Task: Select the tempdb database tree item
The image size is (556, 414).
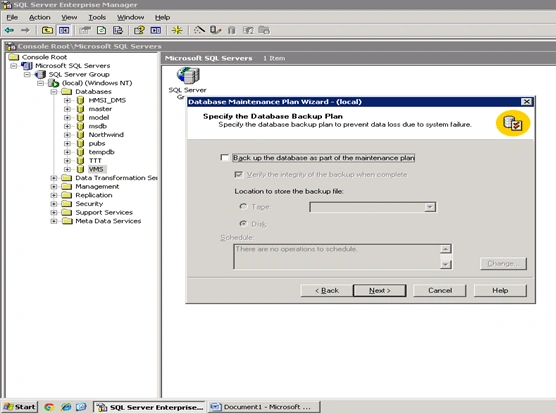Action: [x=101, y=152]
